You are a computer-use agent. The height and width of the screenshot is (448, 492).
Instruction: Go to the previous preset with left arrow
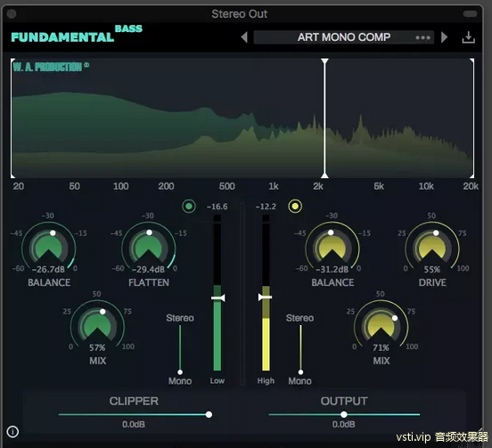(x=244, y=37)
